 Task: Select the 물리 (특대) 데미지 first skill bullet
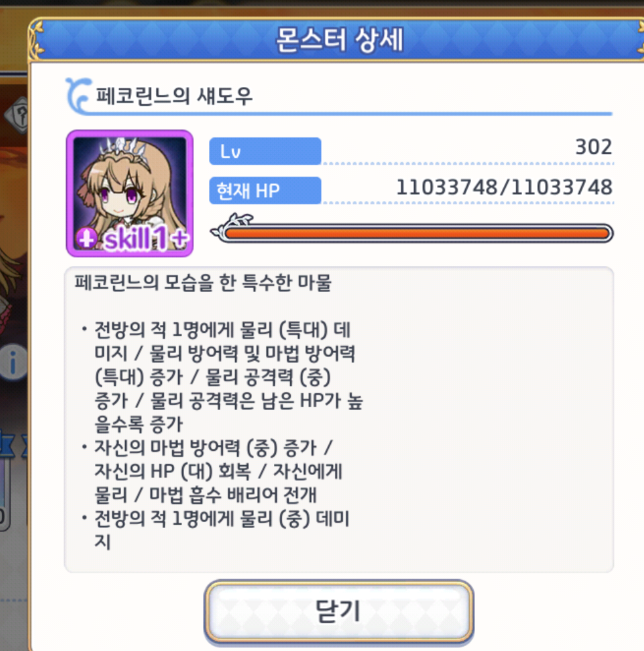tap(222, 377)
